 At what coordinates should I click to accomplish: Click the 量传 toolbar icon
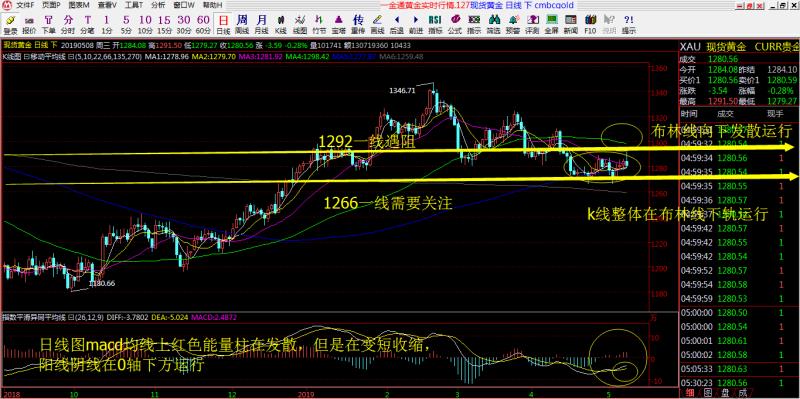358,24
